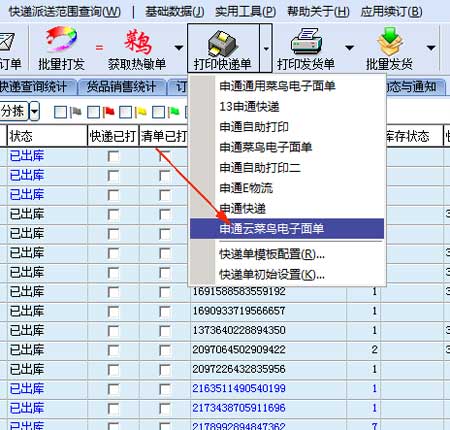Open 快递单模板配置(R)... option

click(287, 255)
